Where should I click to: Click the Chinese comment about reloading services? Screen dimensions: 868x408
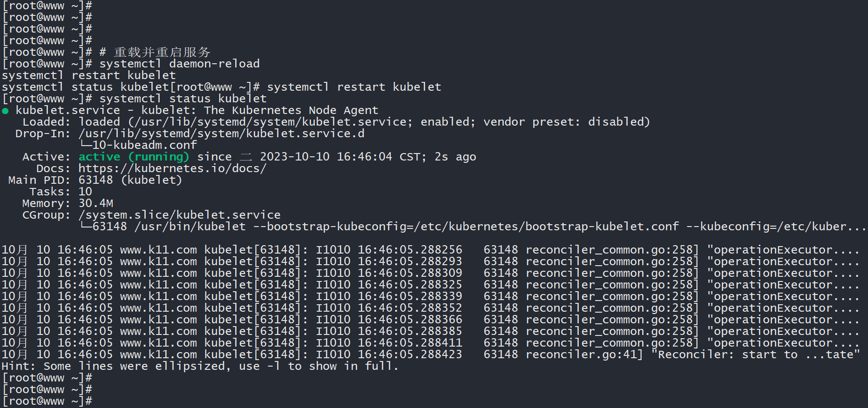[x=162, y=52]
